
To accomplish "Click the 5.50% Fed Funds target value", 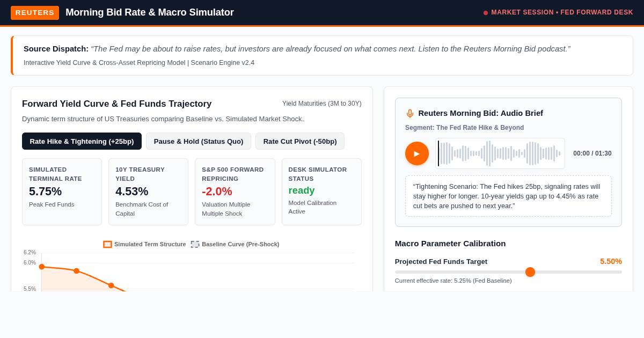I will [x=611, y=261].
